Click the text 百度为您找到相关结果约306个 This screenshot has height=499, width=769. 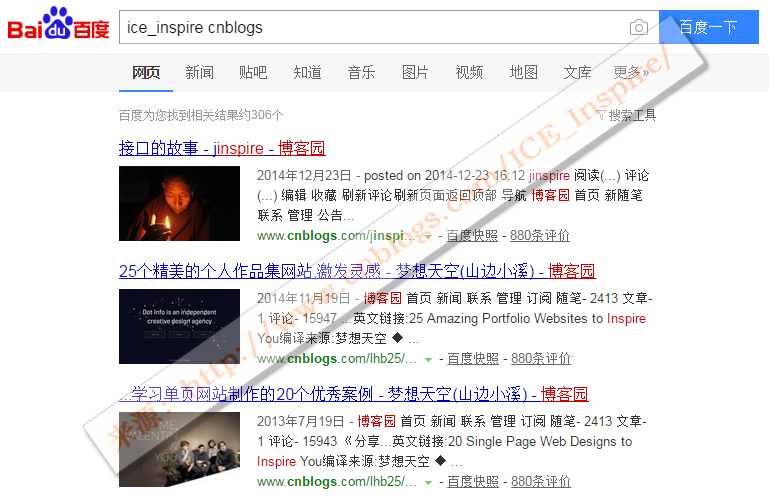201,115
